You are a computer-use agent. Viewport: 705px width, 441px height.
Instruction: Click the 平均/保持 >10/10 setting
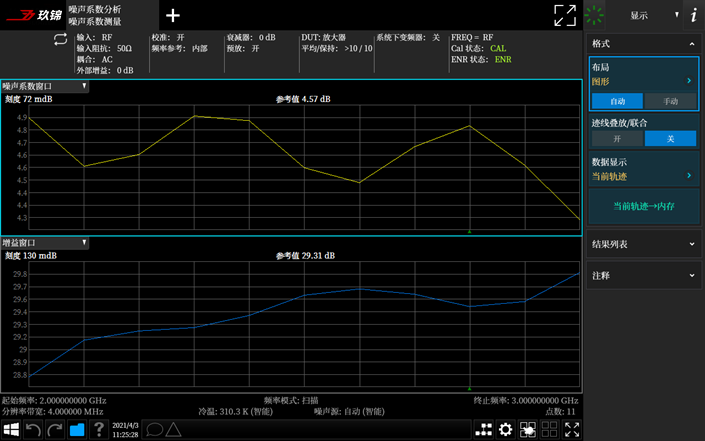coord(337,49)
